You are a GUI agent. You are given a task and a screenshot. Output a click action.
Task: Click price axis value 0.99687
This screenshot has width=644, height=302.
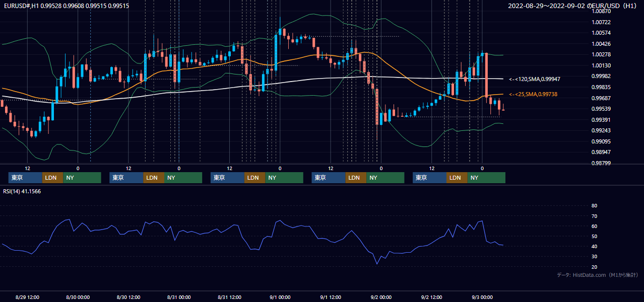[x=601, y=98]
